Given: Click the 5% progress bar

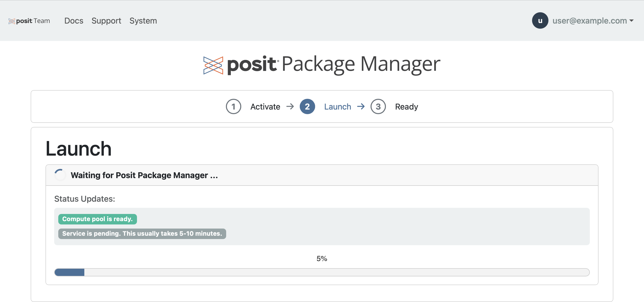Looking at the screenshot, I should [321, 272].
